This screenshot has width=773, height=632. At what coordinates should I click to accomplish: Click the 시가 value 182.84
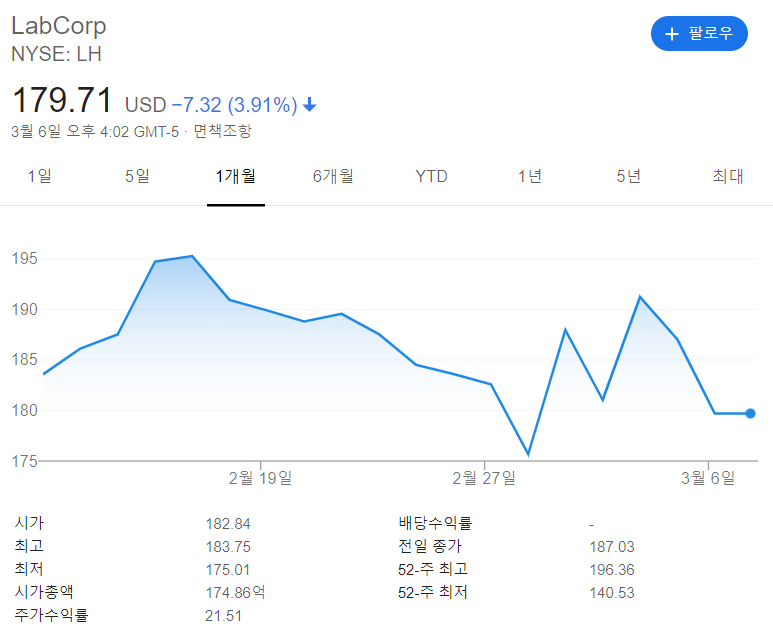coord(228,524)
